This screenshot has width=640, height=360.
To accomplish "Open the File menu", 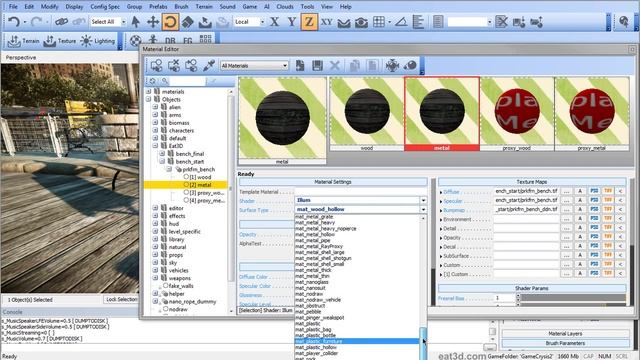I will pos(13,7).
